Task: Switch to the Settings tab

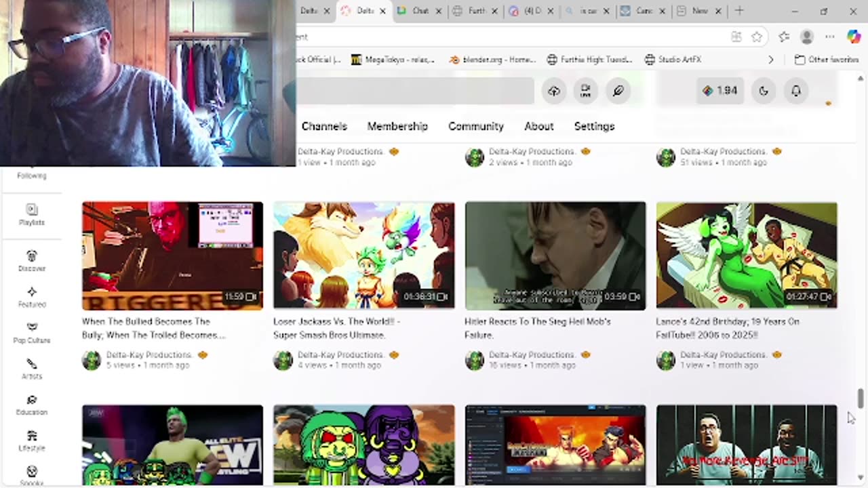Action: [x=595, y=126]
